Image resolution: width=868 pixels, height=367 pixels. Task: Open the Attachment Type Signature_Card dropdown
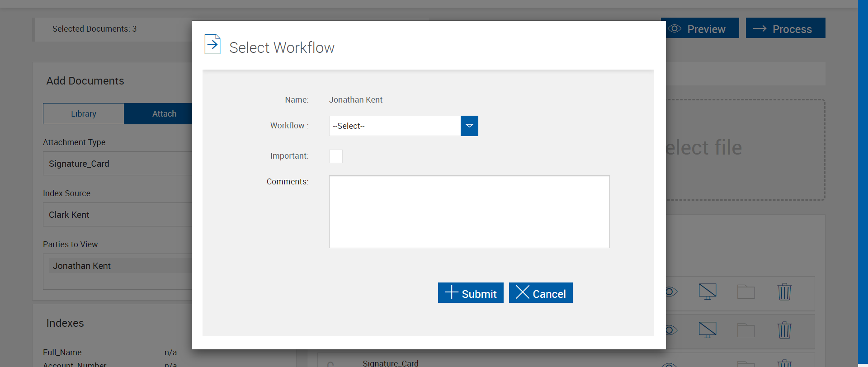coord(118,164)
